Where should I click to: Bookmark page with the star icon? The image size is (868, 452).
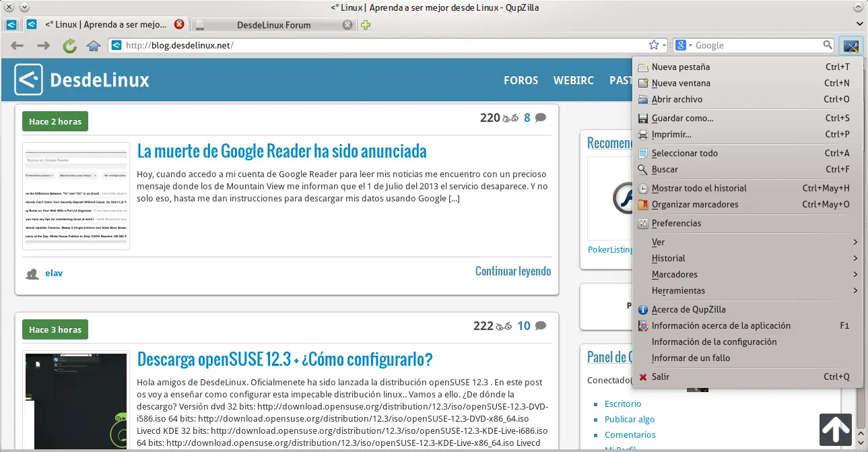coord(653,45)
